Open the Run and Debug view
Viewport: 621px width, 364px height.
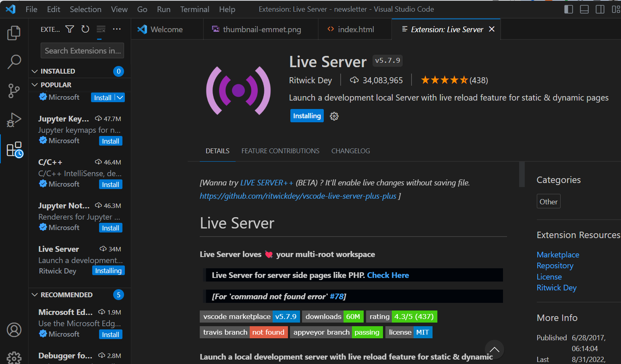14,120
